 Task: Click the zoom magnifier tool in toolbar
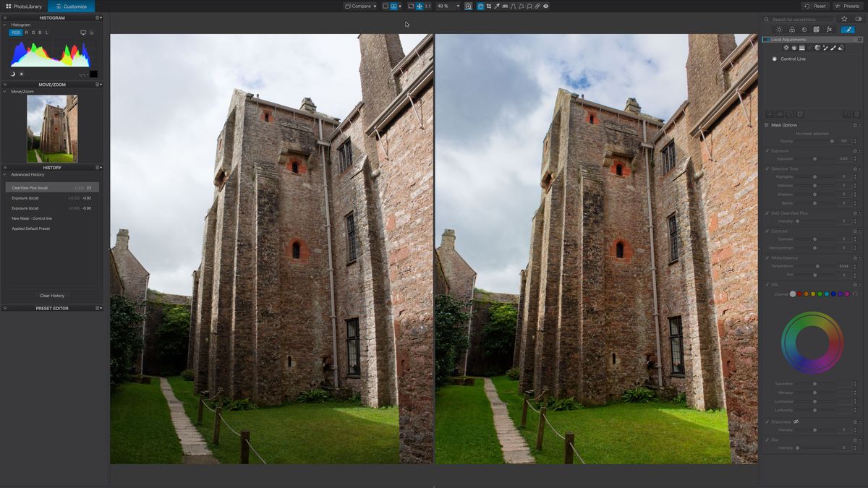[x=469, y=6]
